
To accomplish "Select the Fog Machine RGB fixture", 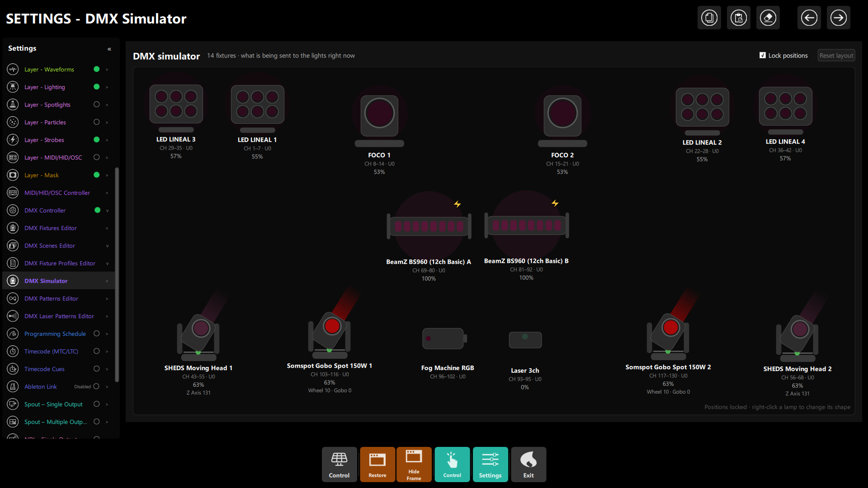I will tap(444, 338).
